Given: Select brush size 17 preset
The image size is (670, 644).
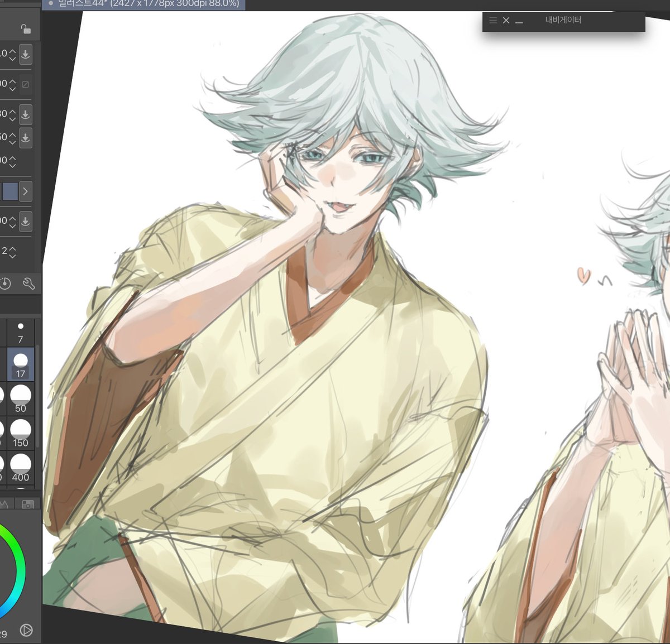Looking at the screenshot, I should (x=21, y=364).
